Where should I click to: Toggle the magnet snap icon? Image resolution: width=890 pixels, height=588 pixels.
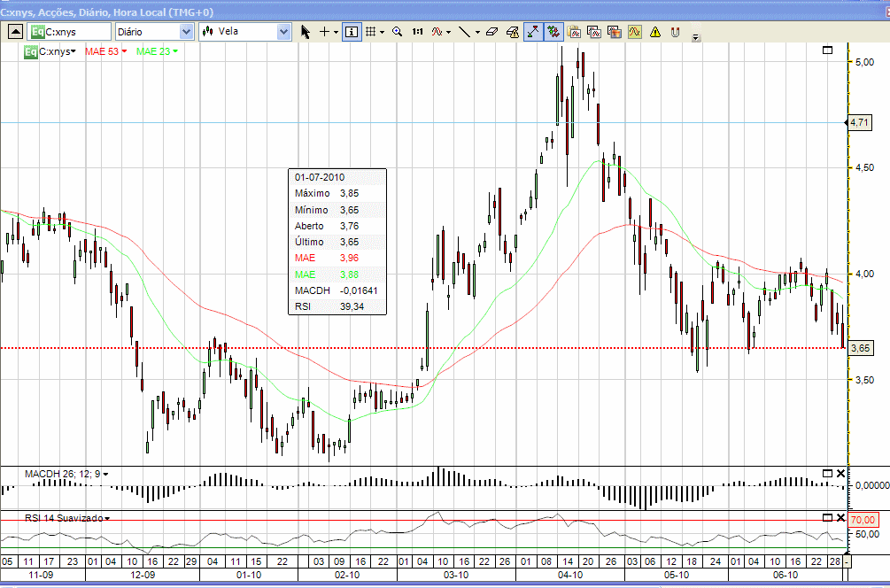pyautogui.click(x=675, y=32)
